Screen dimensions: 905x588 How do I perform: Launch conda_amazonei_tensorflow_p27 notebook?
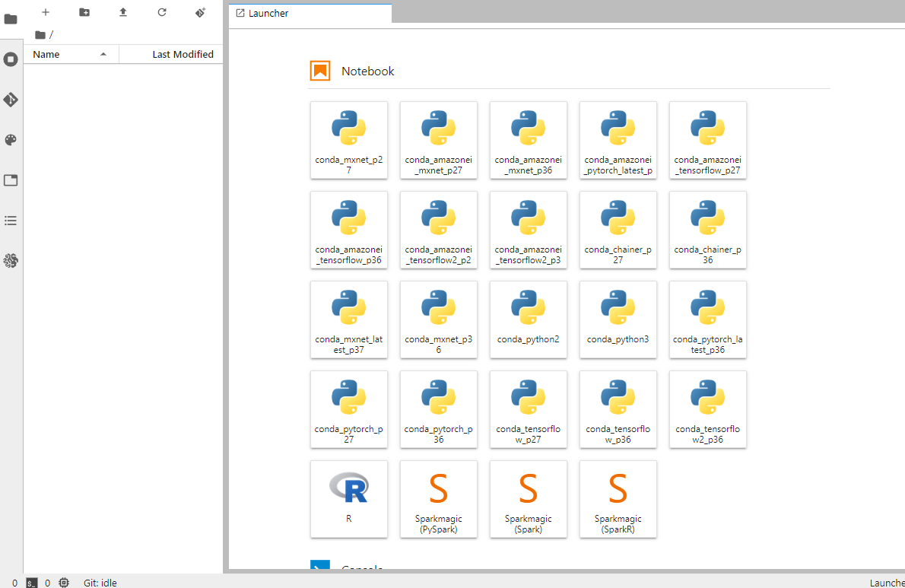[707, 140]
